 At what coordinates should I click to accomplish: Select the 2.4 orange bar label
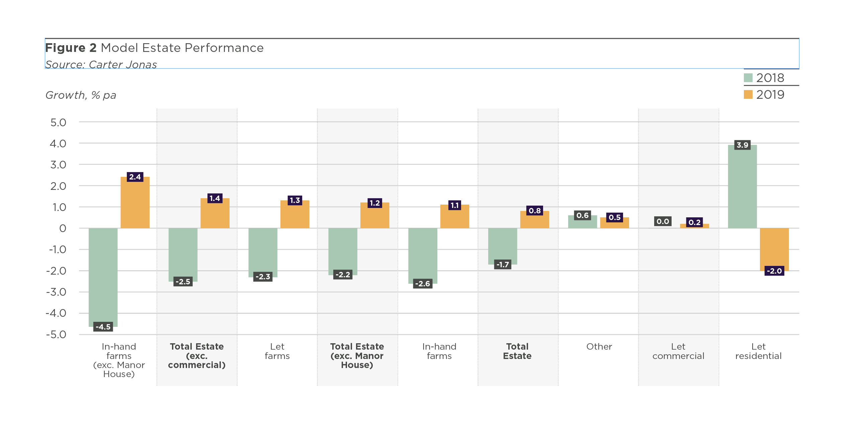135,177
